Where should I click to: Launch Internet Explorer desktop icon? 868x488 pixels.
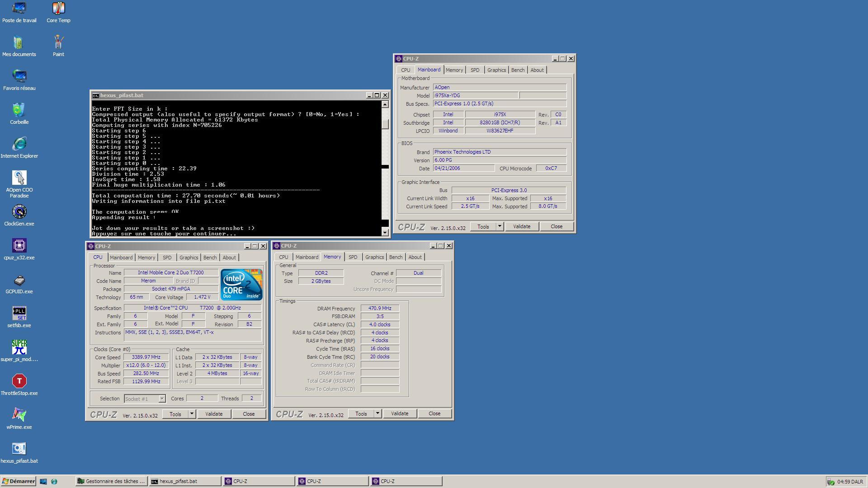19,148
